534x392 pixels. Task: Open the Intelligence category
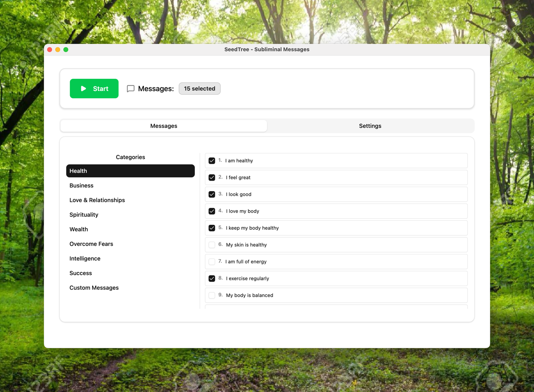[x=85, y=258]
